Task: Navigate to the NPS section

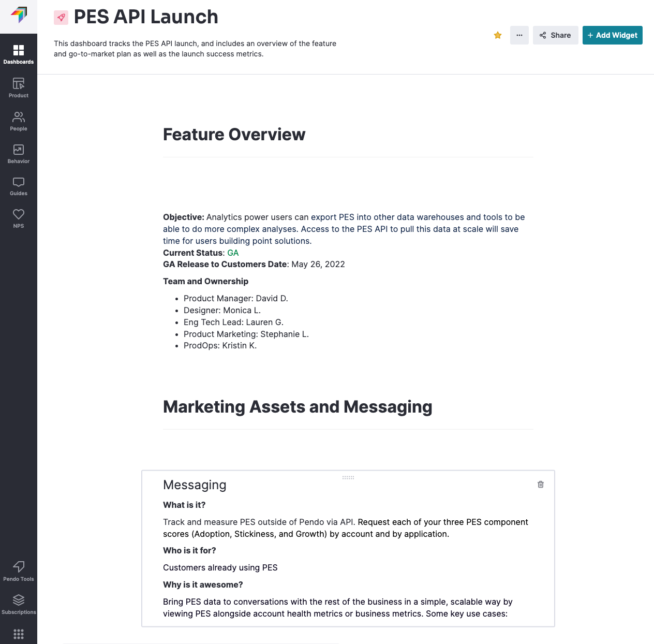Action: (x=19, y=218)
